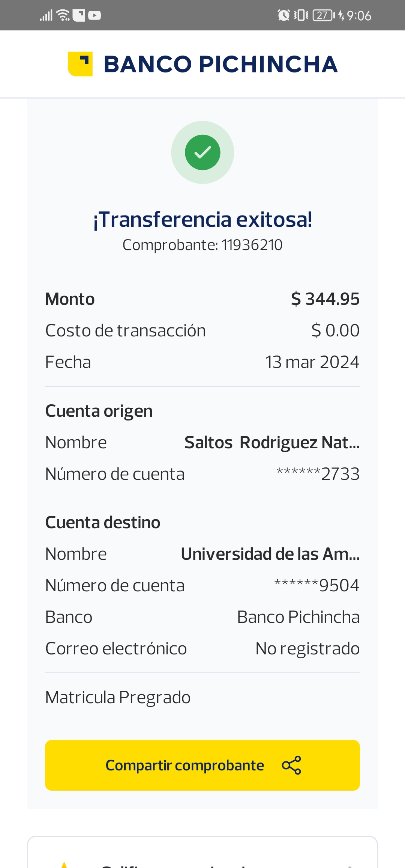Tap the battery level indicator
This screenshot has width=405, height=868.
(x=324, y=15)
